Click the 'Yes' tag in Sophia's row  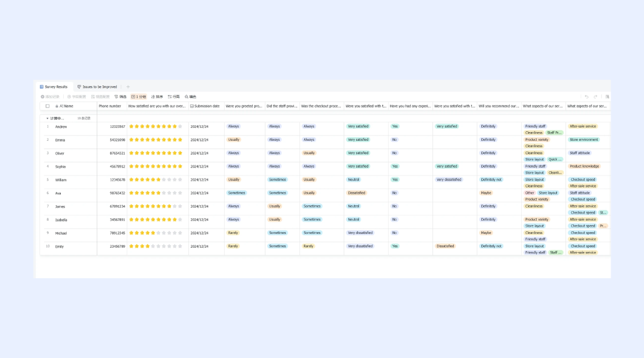pyautogui.click(x=395, y=166)
